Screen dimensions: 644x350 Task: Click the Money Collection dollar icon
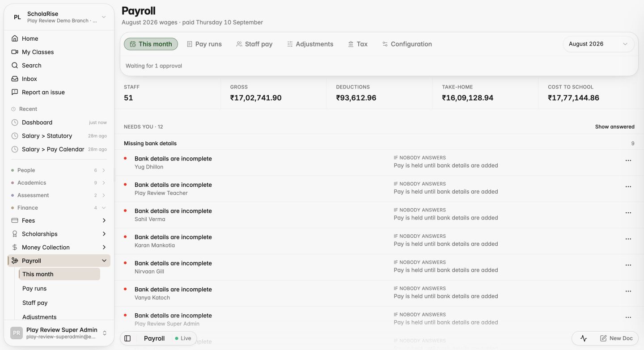click(15, 247)
